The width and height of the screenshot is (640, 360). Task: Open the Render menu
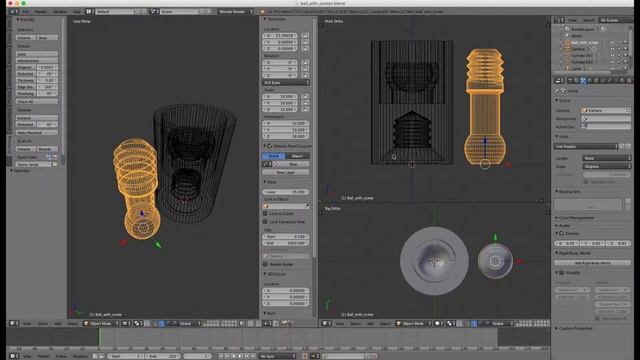point(40,11)
